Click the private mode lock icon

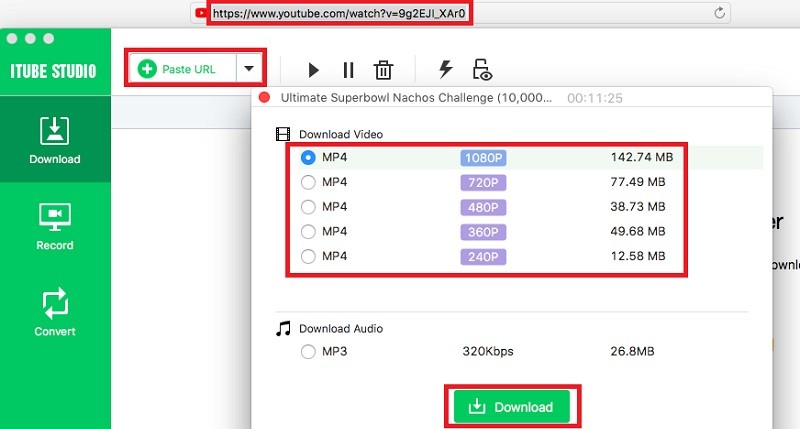click(482, 70)
